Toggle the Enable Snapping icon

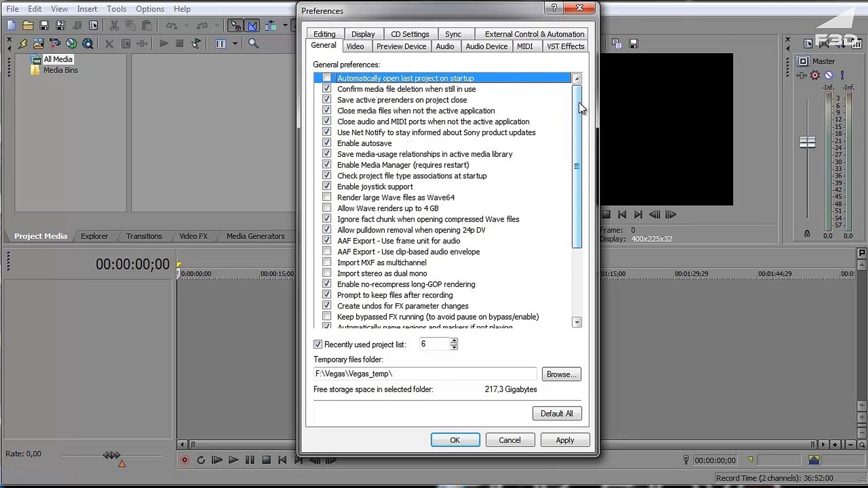(x=236, y=25)
